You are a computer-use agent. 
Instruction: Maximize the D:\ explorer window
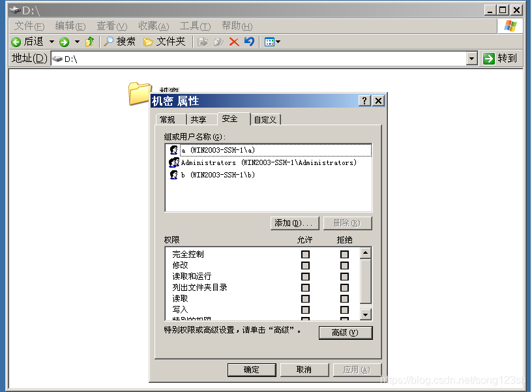(503, 10)
